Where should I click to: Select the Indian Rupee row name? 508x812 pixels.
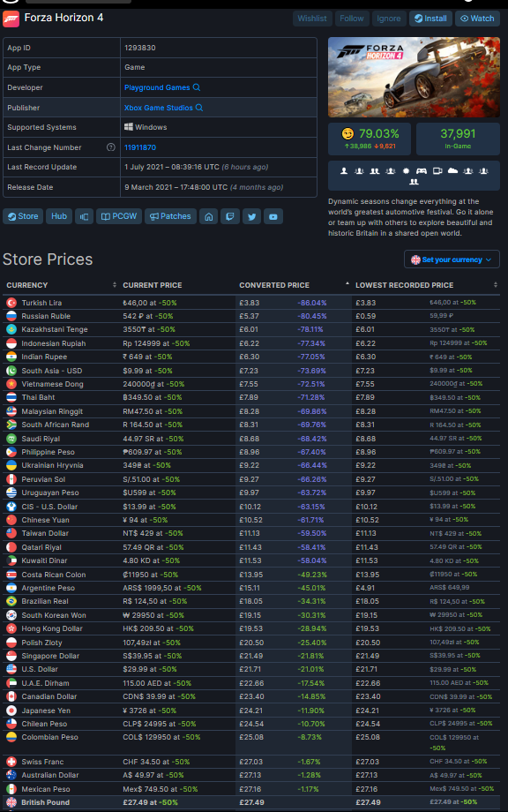[x=44, y=357]
